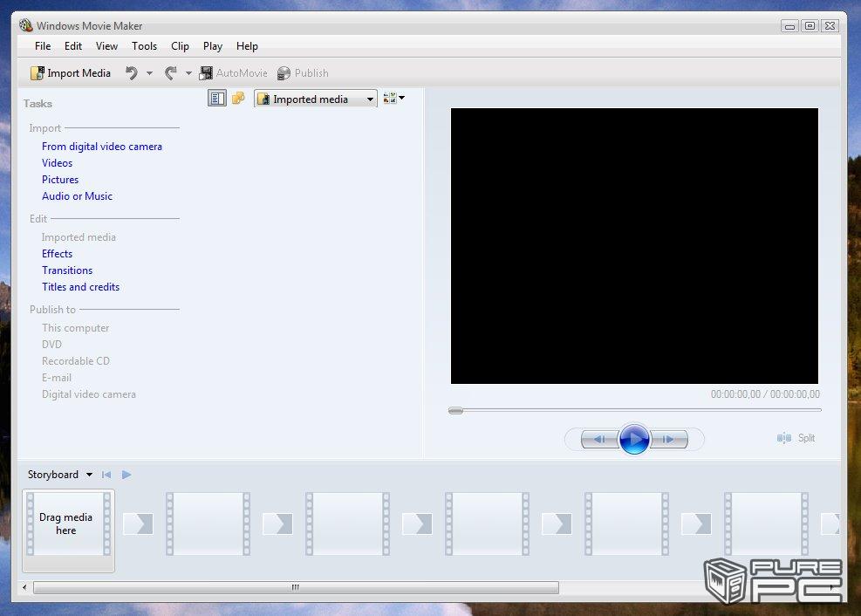Open the Redo history dropdown arrow

188,73
